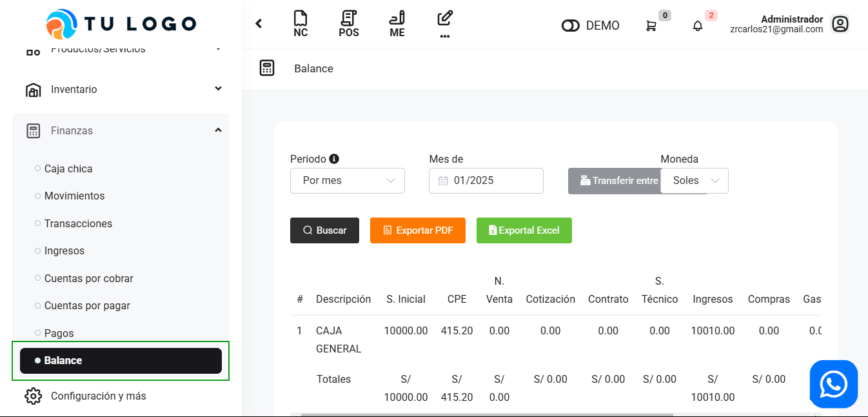Go to Caja chica in sidebar
The height and width of the screenshot is (417, 868).
(68, 168)
